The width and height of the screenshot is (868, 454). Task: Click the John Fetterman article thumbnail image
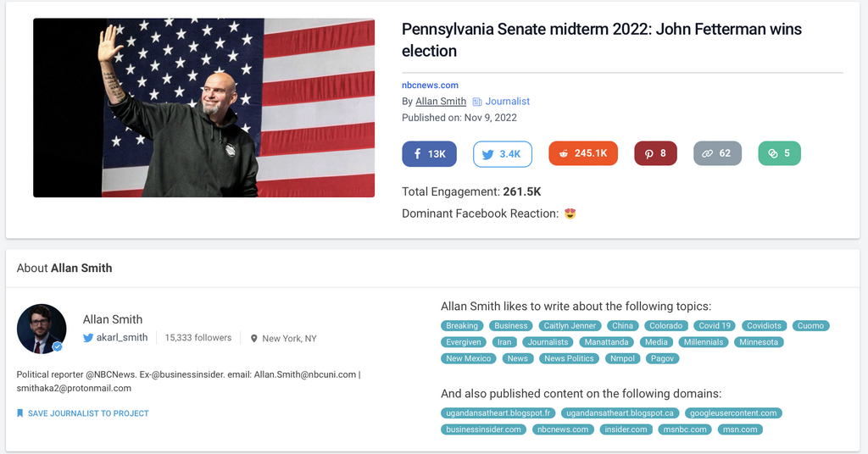pyautogui.click(x=203, y=108)
